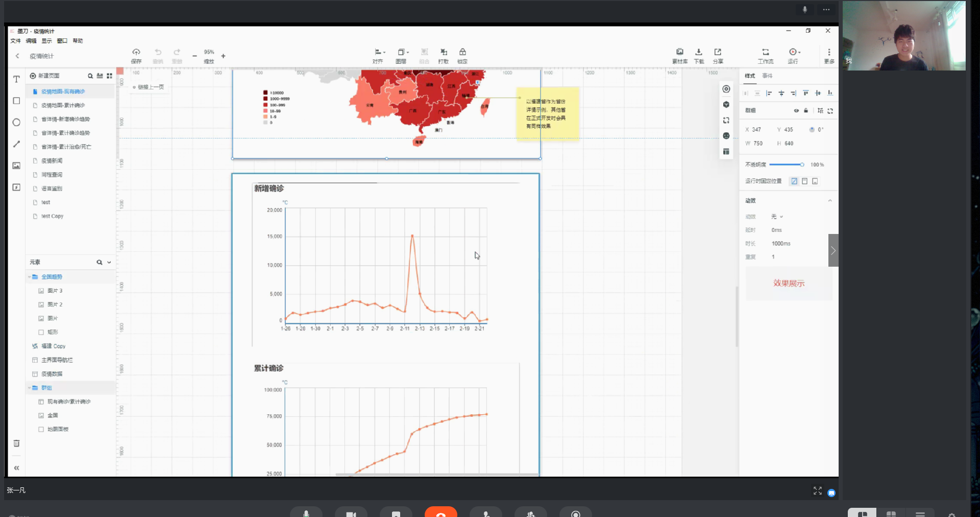980x517 pixels.
Task: Zoom out with the minus icon
Action: pos(194,56)
